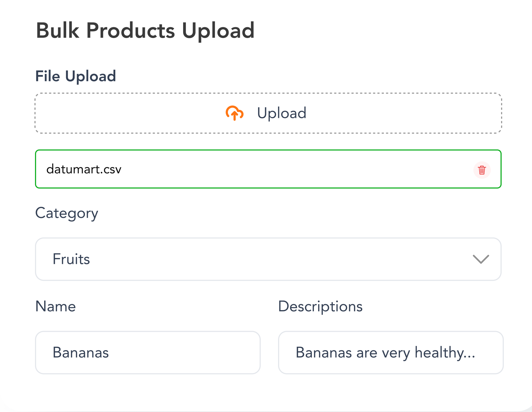The image size is (532, 412).
Task: Click the Bananas text inside Name box
Action: (x=81, y=353)
